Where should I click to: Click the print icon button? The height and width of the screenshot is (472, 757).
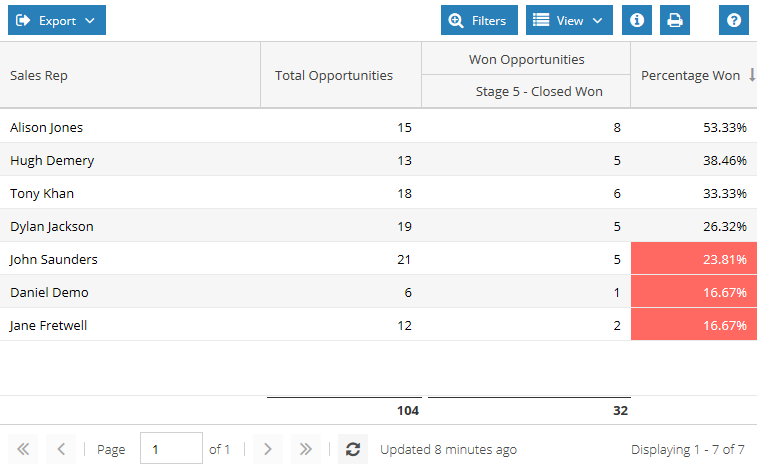click(674, 20)
